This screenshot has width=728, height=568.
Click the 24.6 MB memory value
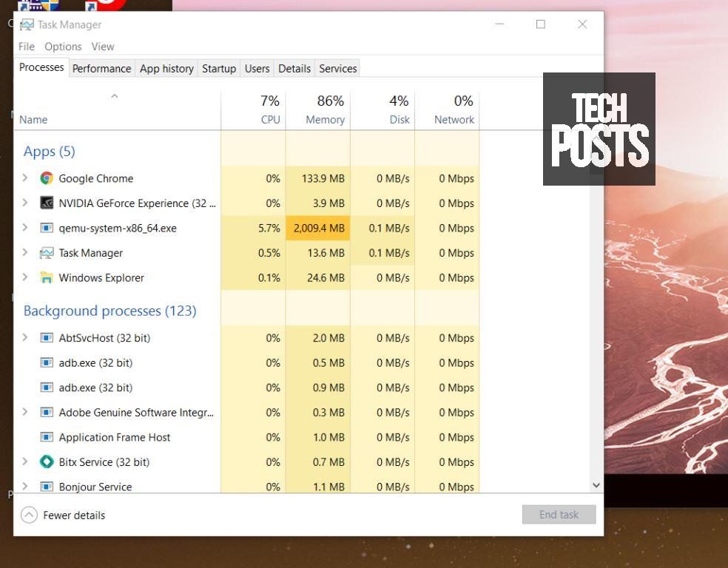(x=326, y=278)
